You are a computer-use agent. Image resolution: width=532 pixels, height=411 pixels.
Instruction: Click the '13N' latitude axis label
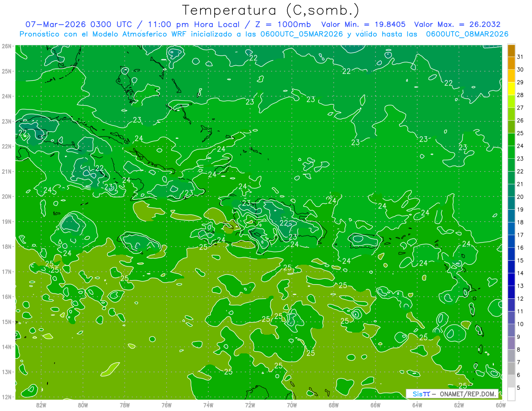[7, 372]
